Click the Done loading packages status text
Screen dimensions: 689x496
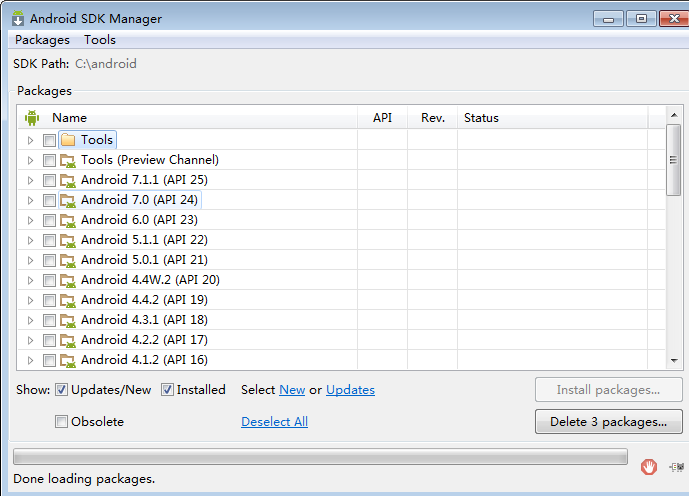84,479
